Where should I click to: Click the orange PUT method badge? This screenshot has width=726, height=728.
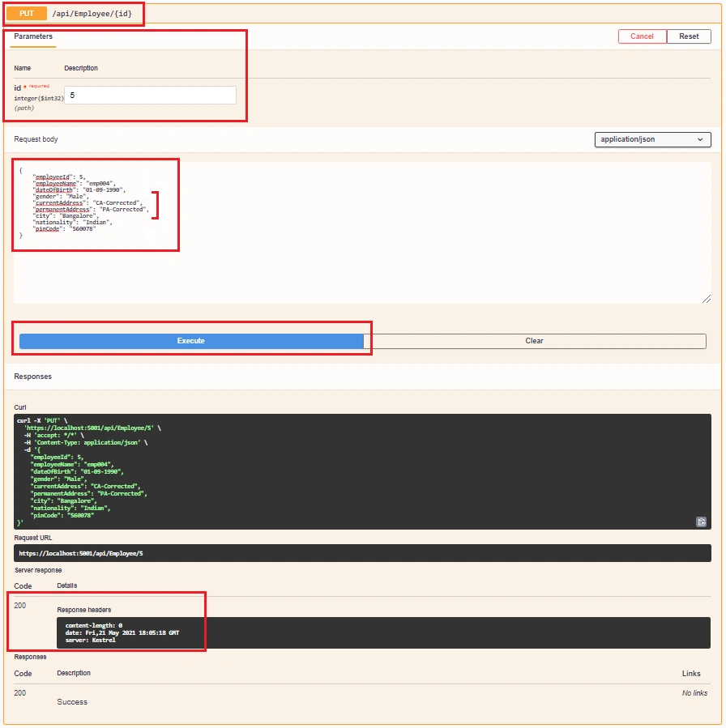pyautogui.click(x=27, y=14)
